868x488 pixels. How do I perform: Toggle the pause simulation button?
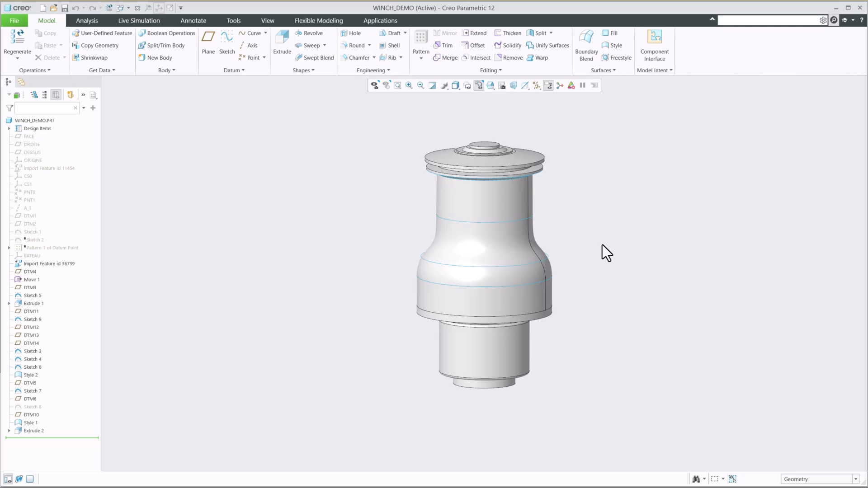tap(583, 85)
